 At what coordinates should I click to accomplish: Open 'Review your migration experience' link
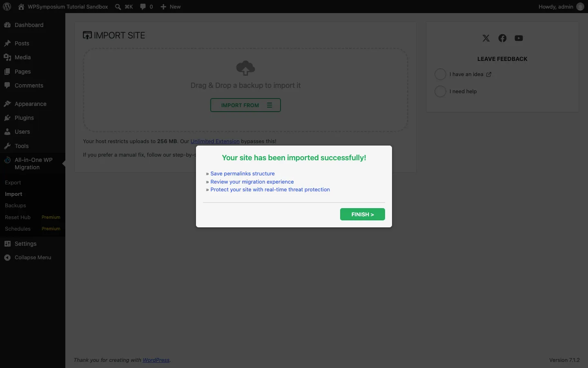click(252, 182)
